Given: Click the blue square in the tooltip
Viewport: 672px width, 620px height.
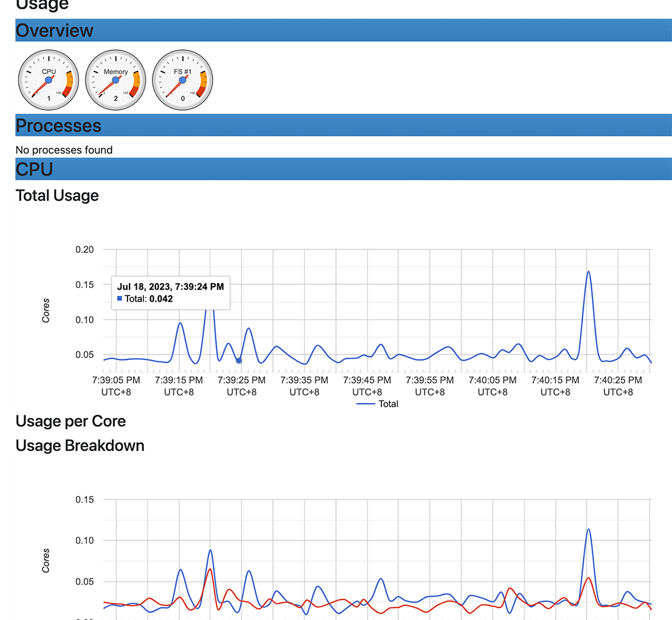Looking at the screenshot, I should pos(119,298).
